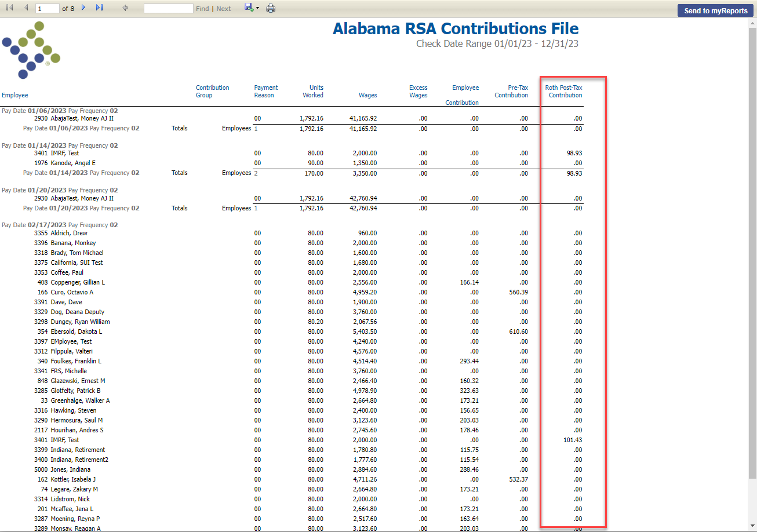Jump to the last report page
This screenshot has width=757, height=532.
pyautogui.click(x=99, y=8)
